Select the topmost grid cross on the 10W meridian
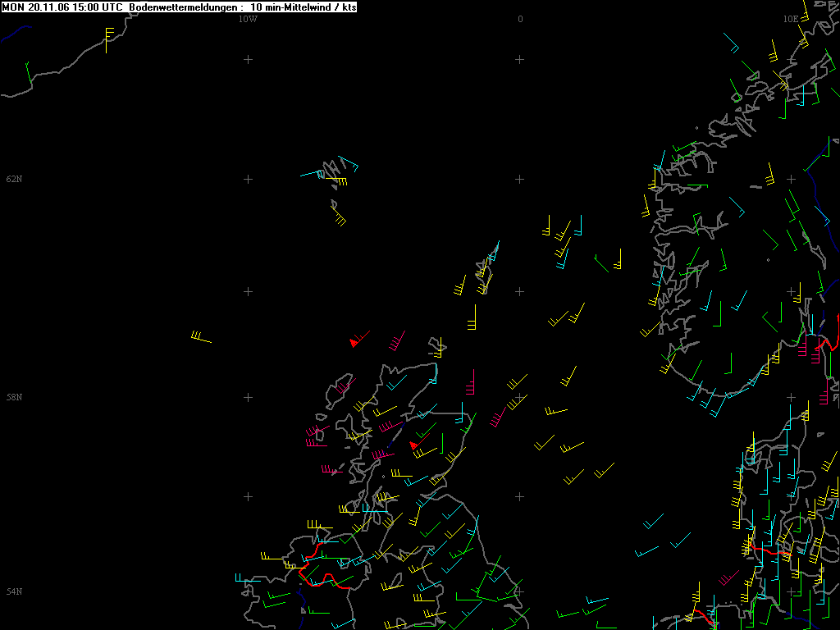 pyautogui.click(x=248, y=59)
